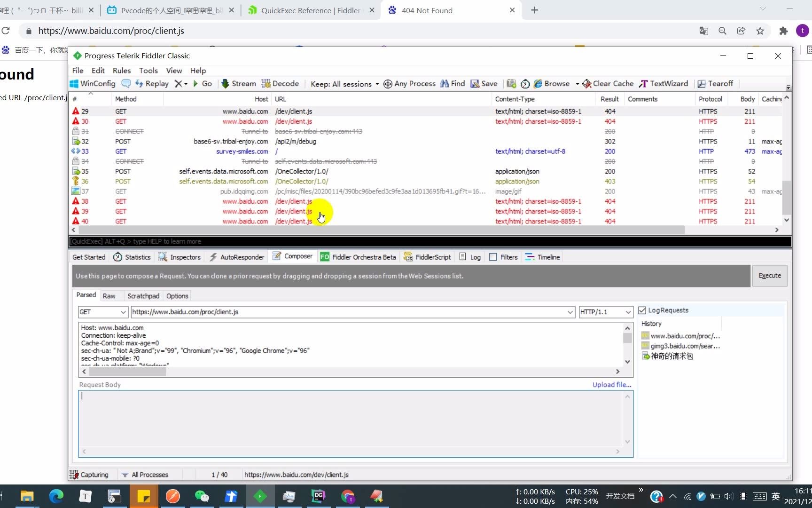Select session 33 survey-smiles.com row
812x508 pixels.
click(425, 151)
